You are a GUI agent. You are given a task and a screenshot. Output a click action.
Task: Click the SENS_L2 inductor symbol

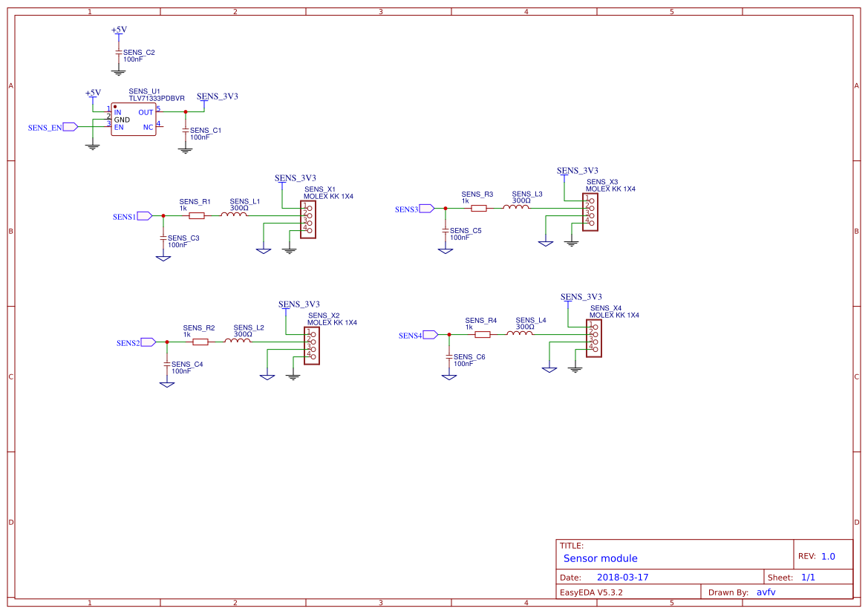pyautogui.click(x=238, y=341)
